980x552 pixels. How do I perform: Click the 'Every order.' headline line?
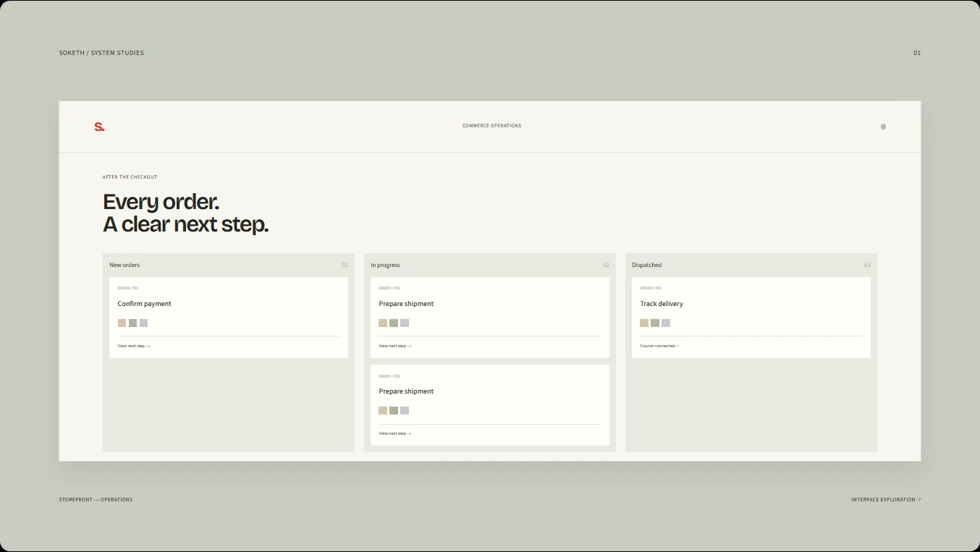(161, 202)
